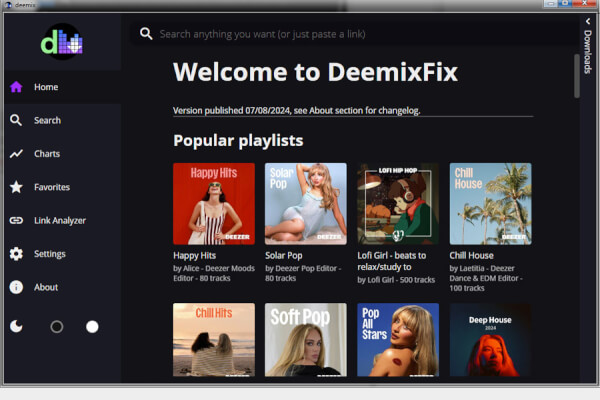Click the Welcome to DeemixFix heading
The width and height of the screenshot is (600, 400).
(315, 72)
